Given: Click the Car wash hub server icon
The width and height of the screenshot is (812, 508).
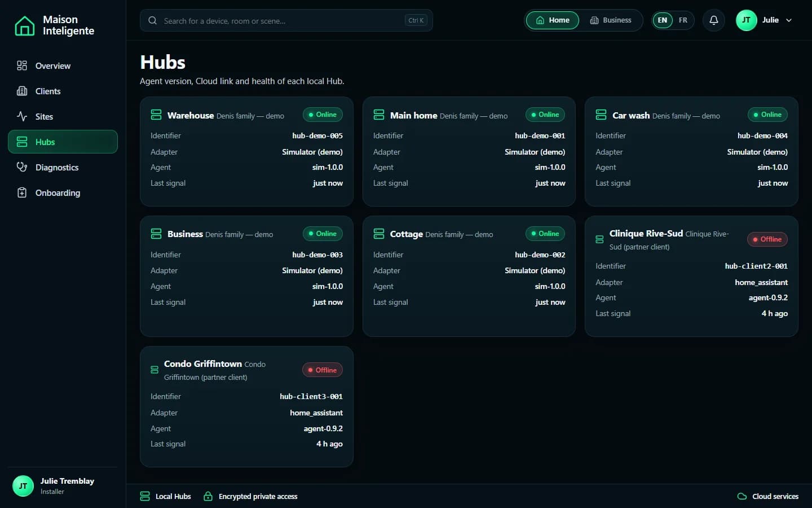Looking at the screenshot, I should point(601,115).
